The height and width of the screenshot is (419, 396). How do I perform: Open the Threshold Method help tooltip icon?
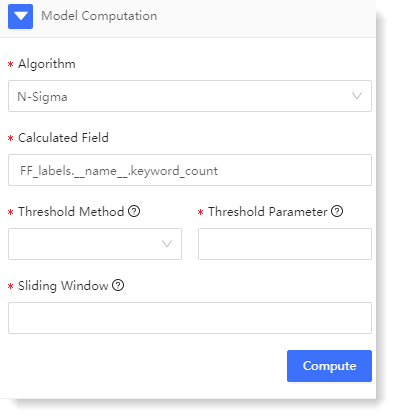pos(134,211)
